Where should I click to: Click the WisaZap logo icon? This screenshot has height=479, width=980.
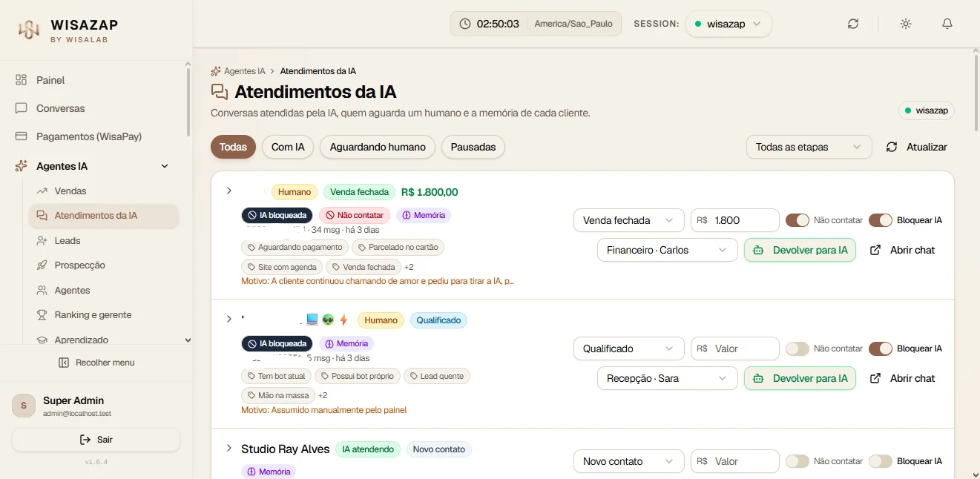point(28,29)
